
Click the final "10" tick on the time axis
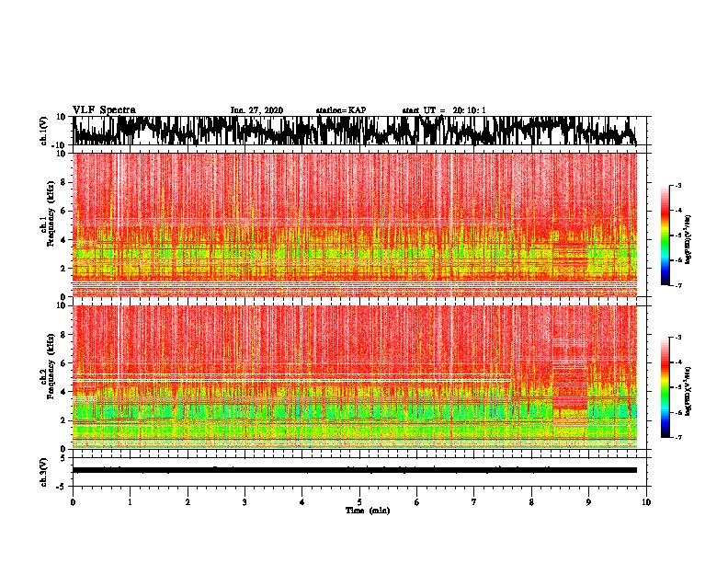646,502
